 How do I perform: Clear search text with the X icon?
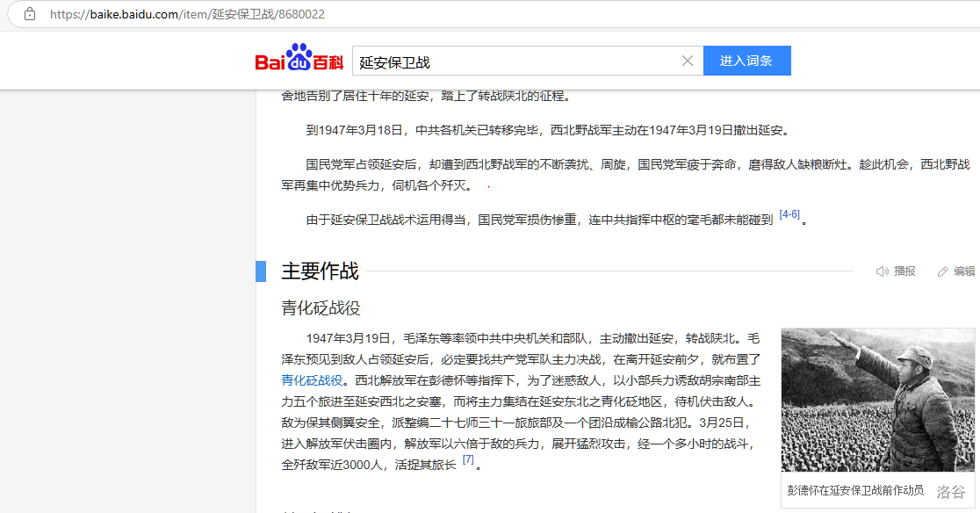point(688,61)
